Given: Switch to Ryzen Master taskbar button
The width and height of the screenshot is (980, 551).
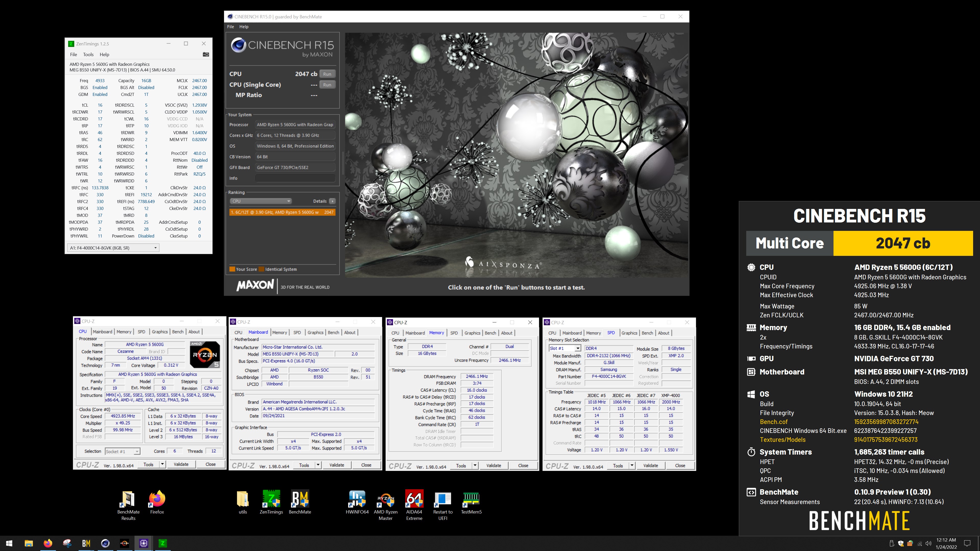Looking at the screenshot, I should [x=124, y=543].
